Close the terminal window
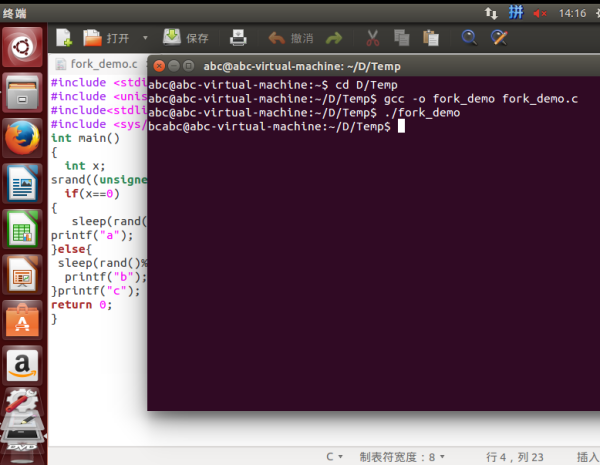The height and width of the screenshot is (465, 600). click(x=159, y=66)
